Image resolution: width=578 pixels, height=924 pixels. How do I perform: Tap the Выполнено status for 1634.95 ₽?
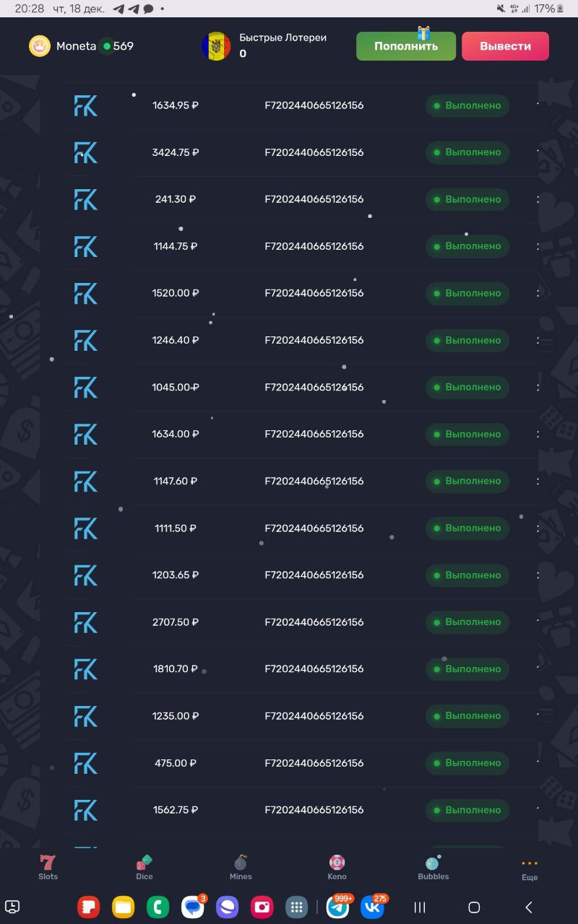[467, 105]
